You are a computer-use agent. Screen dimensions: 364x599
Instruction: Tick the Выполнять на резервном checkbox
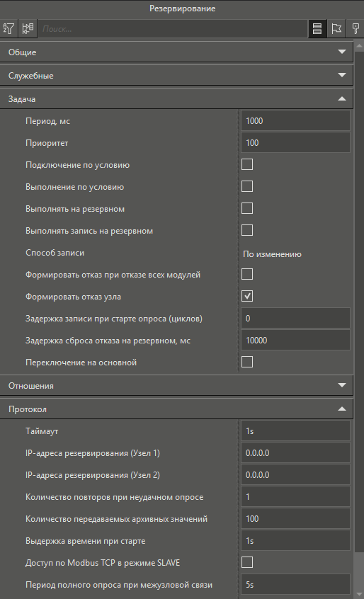click(247, 209)
